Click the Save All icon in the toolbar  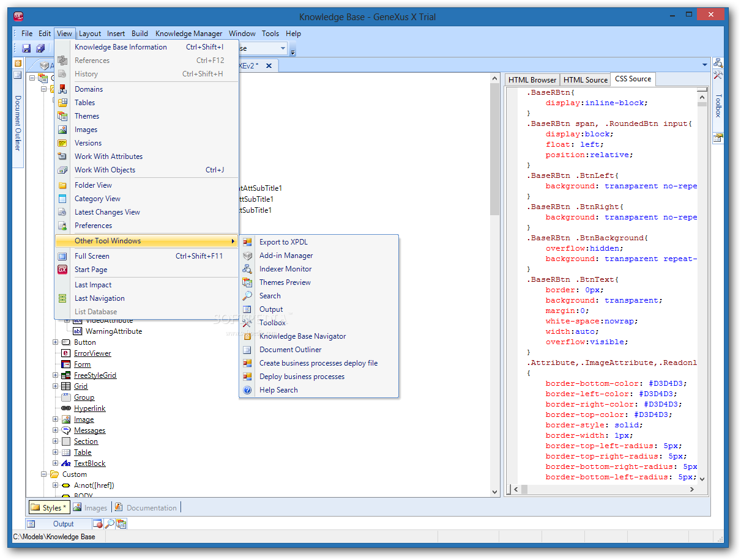[40, 48]
